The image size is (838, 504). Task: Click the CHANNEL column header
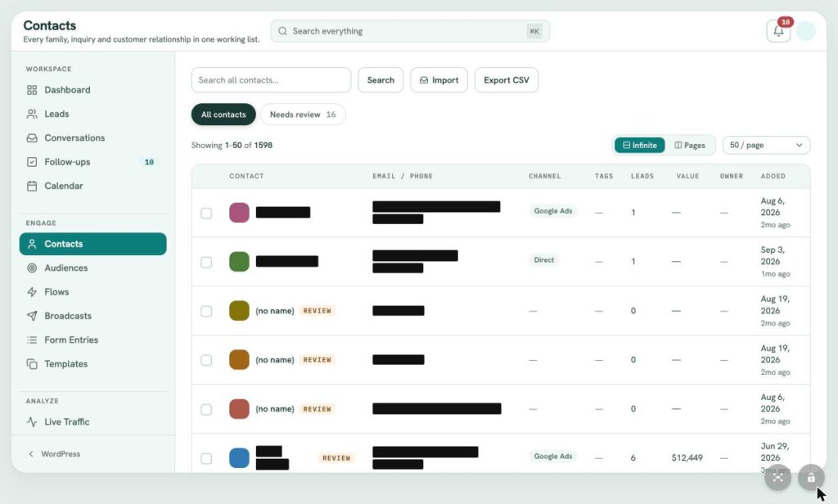pos(544,176)
